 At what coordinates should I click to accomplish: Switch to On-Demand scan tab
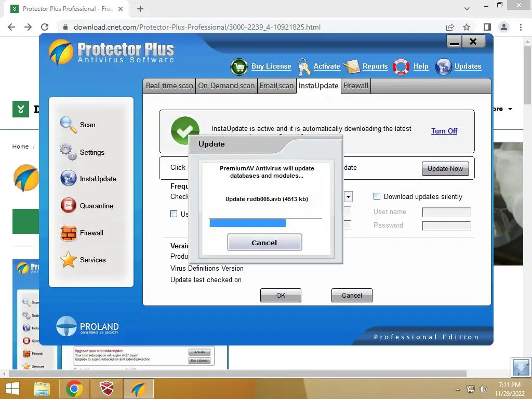coord(227,86)
